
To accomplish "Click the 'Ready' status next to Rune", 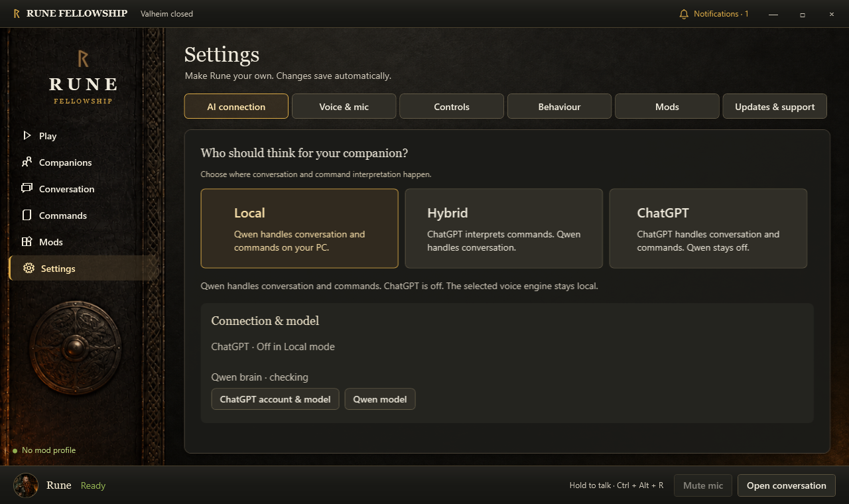I will pos(93,485).
